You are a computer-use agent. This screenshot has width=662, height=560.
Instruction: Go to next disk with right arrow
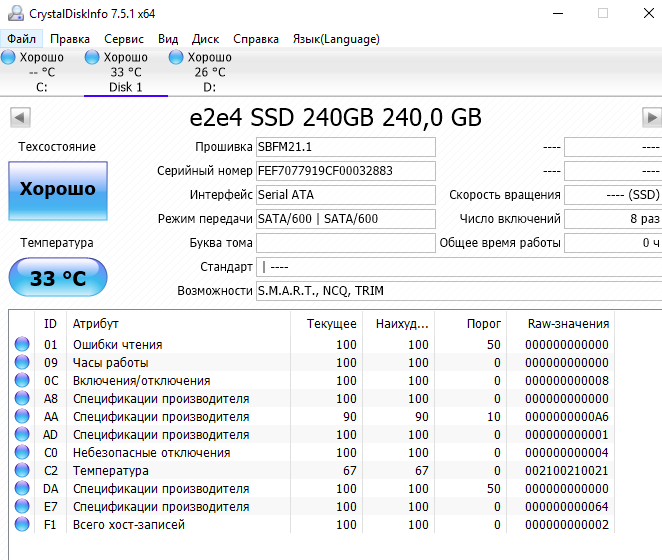coord(652,117)
